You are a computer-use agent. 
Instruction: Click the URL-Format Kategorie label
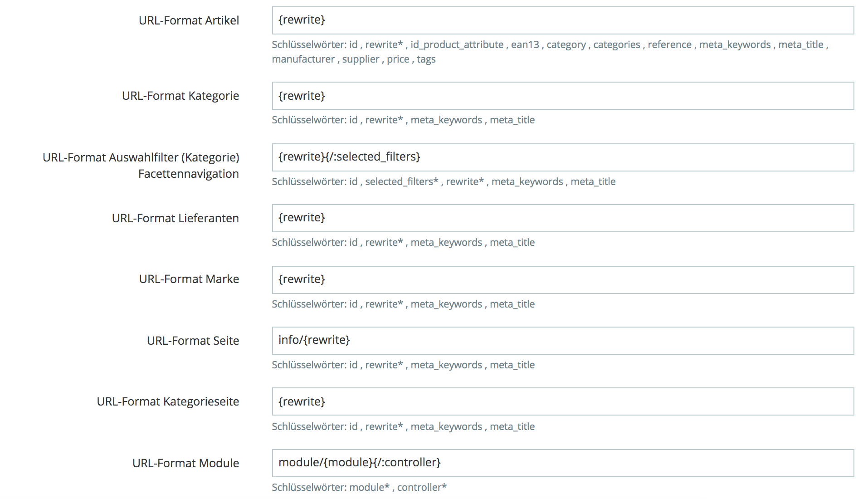click(180, 96)
